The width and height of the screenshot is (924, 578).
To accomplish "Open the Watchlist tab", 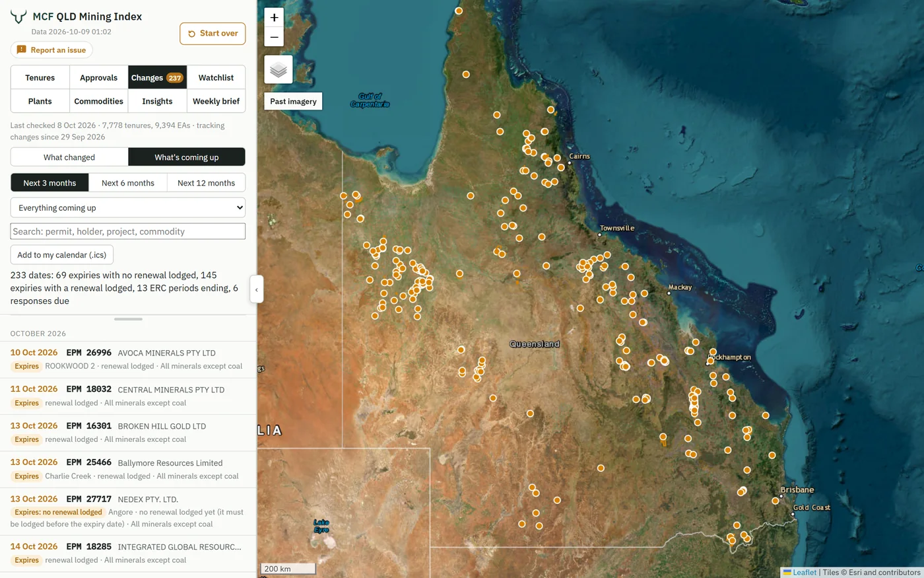I will (x=216, y=77).
